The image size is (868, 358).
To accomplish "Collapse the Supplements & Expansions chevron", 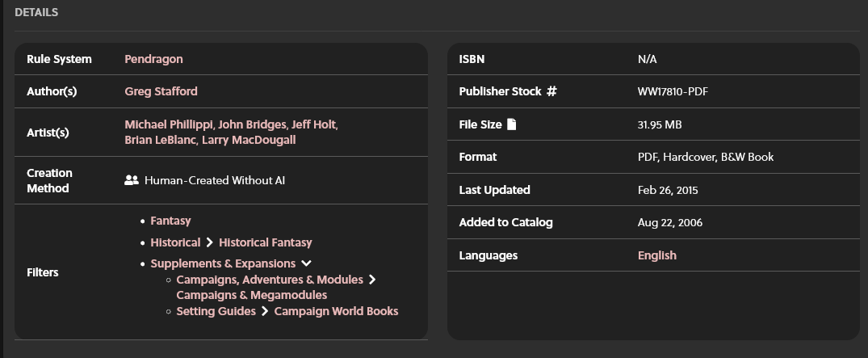I will coord(306,263).
